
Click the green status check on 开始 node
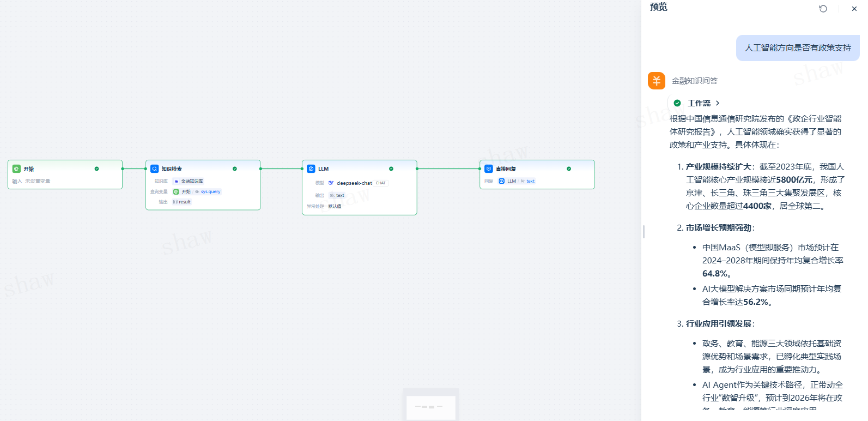pyautogui.click(x=96, y=169)
